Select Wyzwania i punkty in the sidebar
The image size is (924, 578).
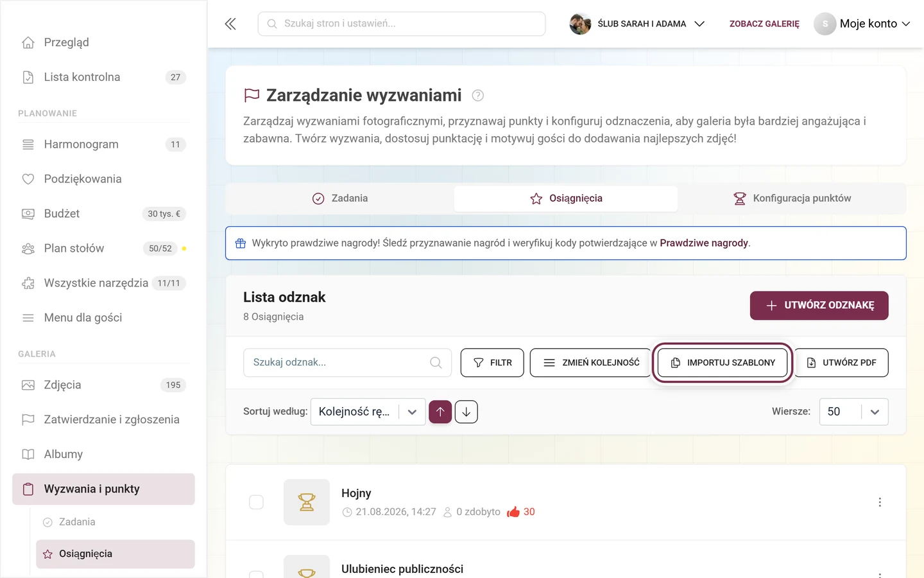[103, 489]
